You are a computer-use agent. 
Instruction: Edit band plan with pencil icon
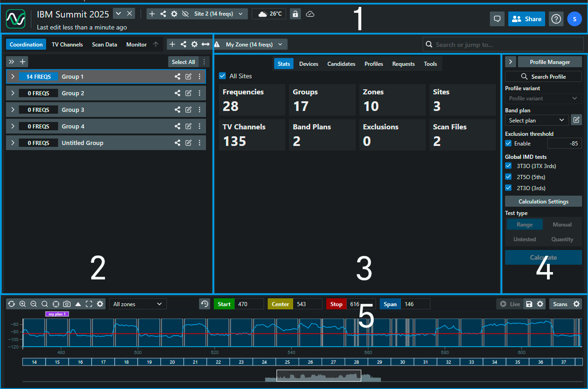576,120
